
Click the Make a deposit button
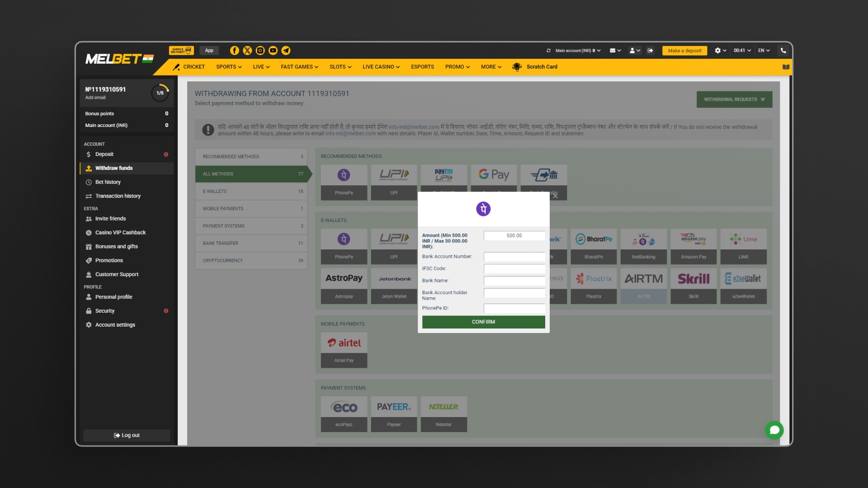684,51
